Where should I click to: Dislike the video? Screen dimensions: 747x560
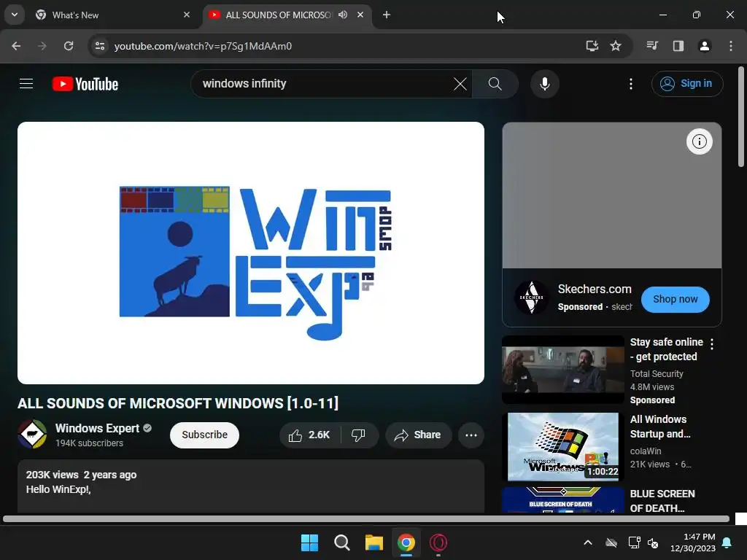click(359, 435)
